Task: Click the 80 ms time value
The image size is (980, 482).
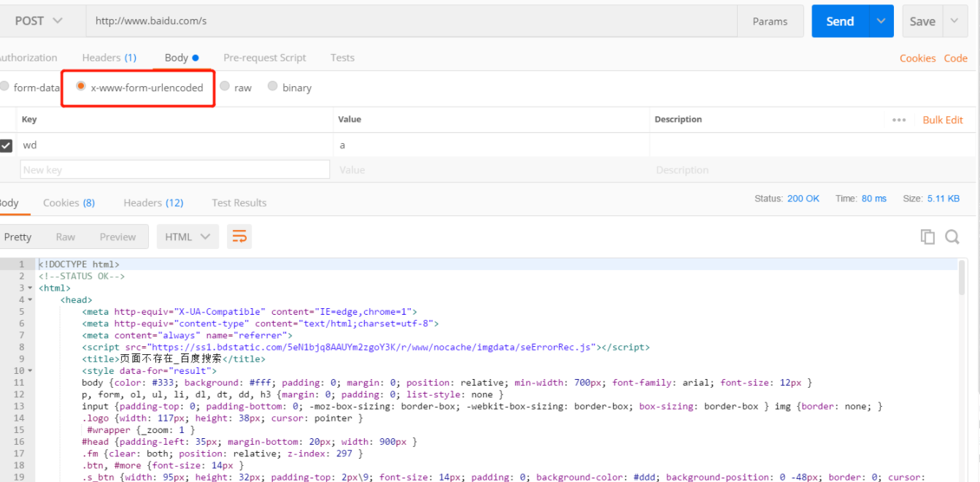Action: (873, 199)
